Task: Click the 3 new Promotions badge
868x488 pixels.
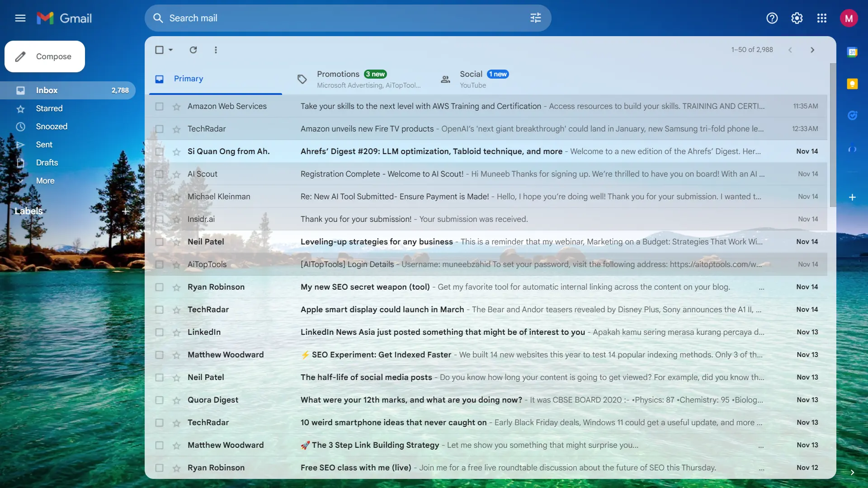Action: coord(376,74)
